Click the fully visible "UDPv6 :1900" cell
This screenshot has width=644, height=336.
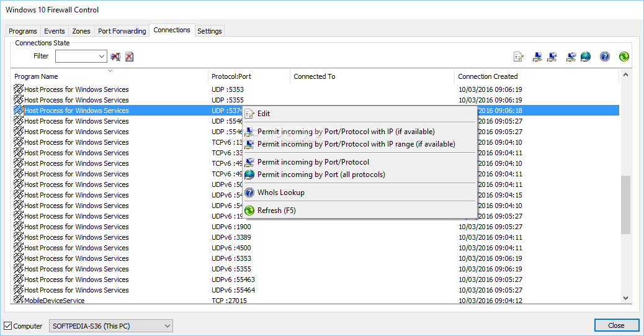231,227
